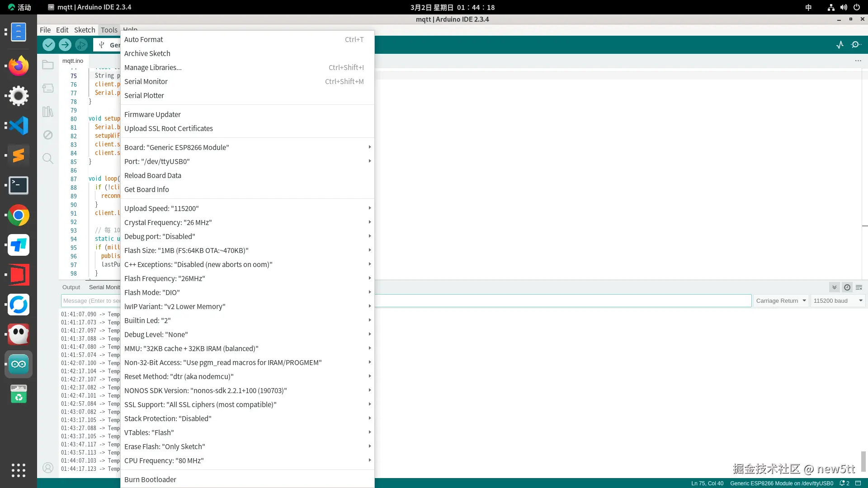Screen dimensions: 868x488
Task: Open the Search sidebar icon
Action: click(48, 159)
